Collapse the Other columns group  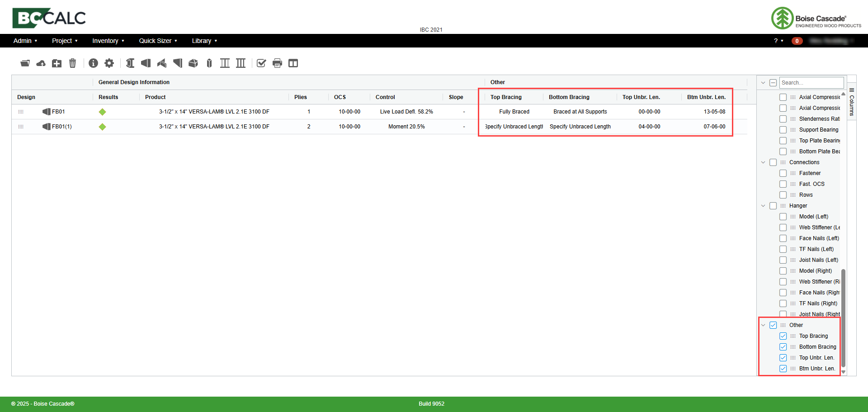[x=763, y=325]
